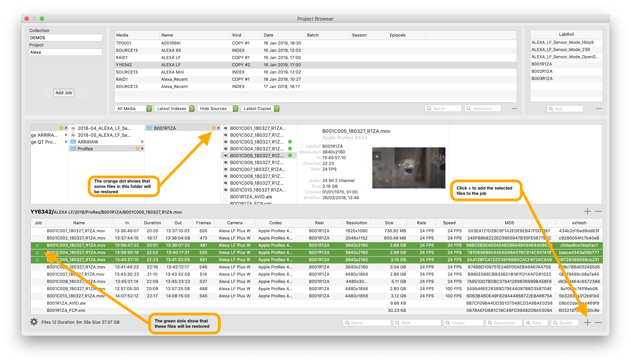Open the All Media dropdown
The width and height of the screenshot is (631, 364).
[x=133, y=109]
